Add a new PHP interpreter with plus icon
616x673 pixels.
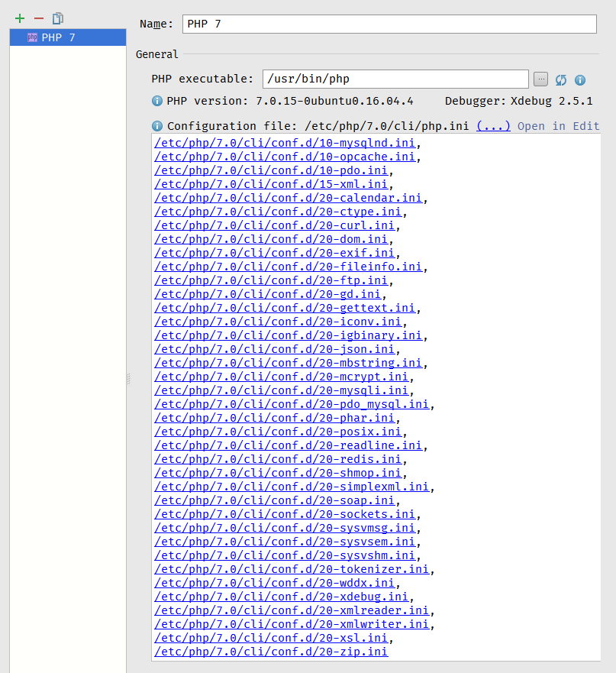click(20, 18)
